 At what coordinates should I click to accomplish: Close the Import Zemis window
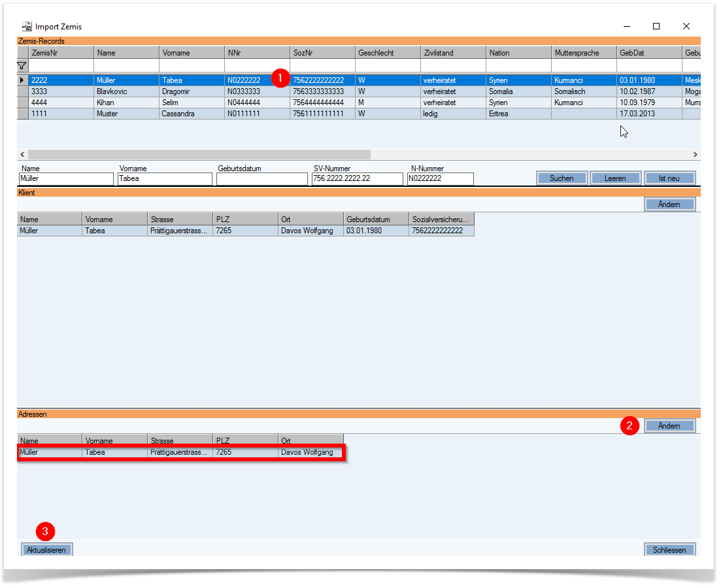686,26
